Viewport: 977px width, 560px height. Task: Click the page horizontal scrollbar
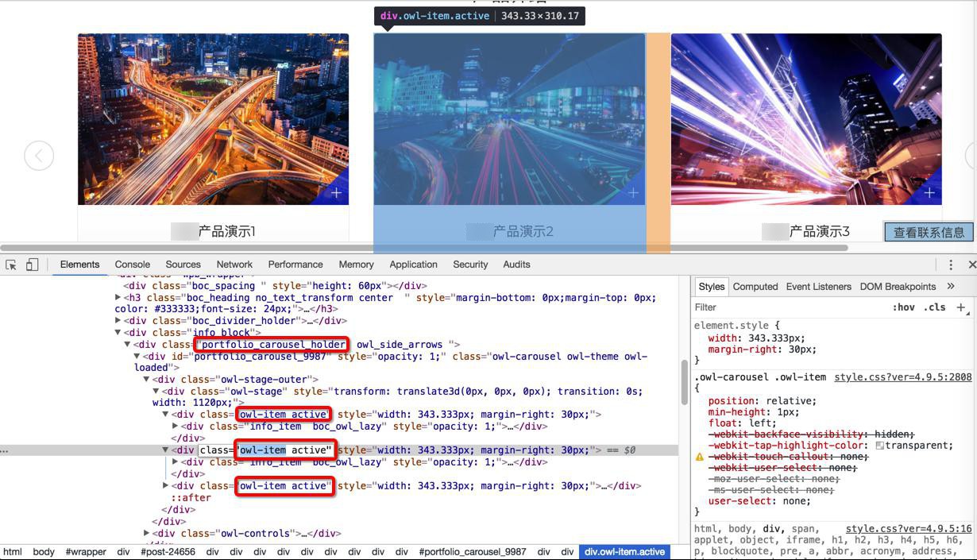(x=424, y=248)
